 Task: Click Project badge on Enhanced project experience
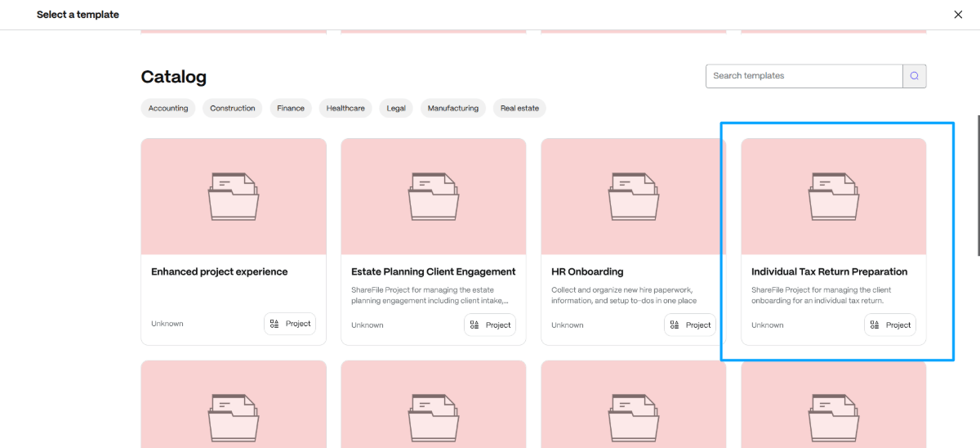tap(290, 324)
